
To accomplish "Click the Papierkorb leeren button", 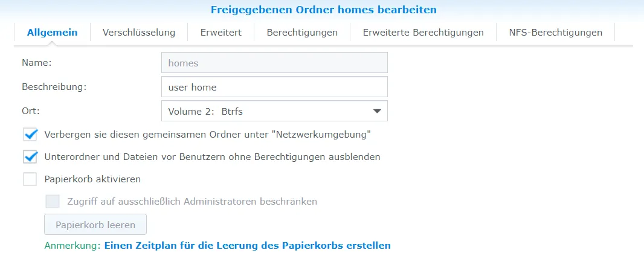I will 95,225.
